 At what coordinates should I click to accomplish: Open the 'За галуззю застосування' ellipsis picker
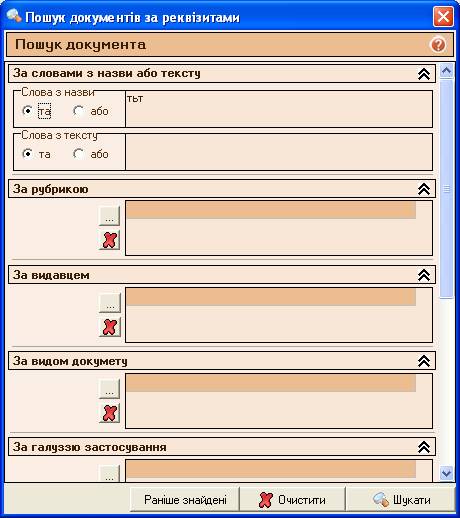coord(110,474)
